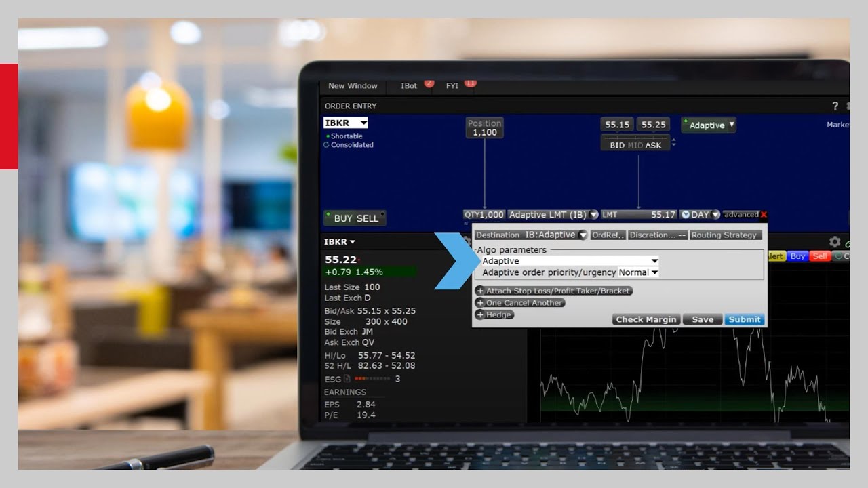This screenshot has height=488, width=868.
Task: Click the BID MID ASK price slider
Action: pos(635,143)
